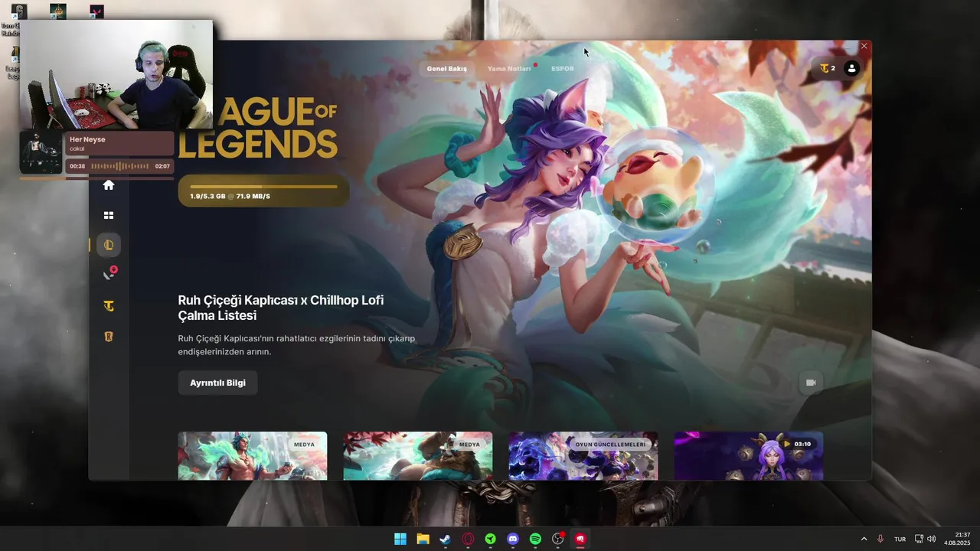Open the second MEDYA card thumbnail
980x551 pixels.
pos(418,456)
